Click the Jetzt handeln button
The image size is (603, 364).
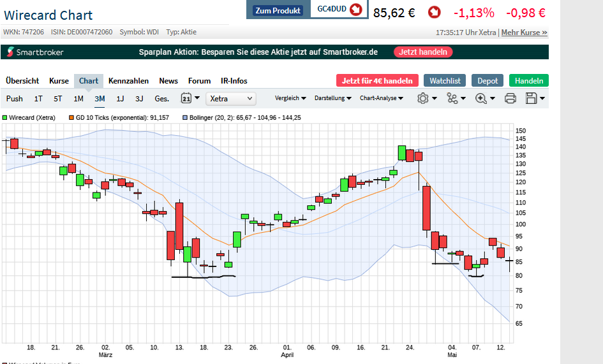tap(423, 52)
